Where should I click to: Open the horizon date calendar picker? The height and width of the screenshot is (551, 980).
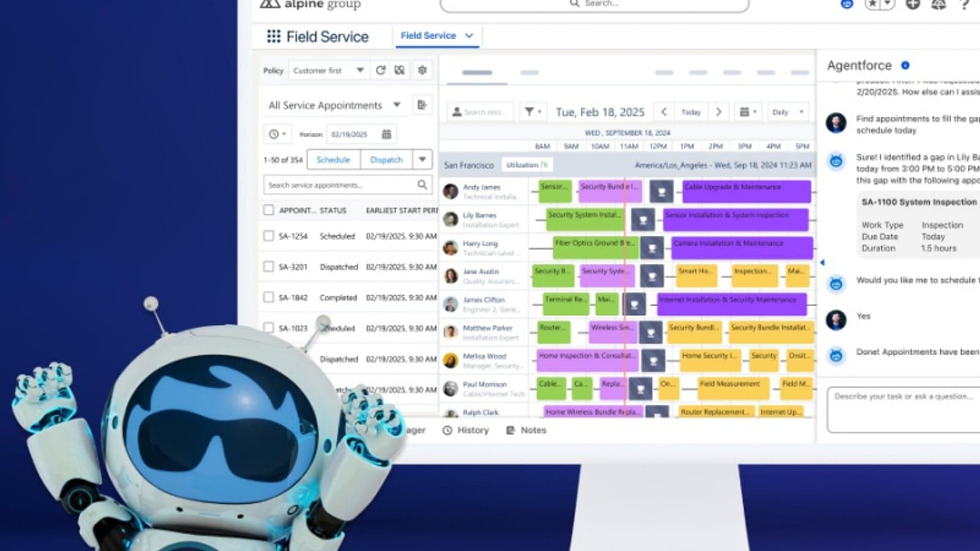point(386,133)
